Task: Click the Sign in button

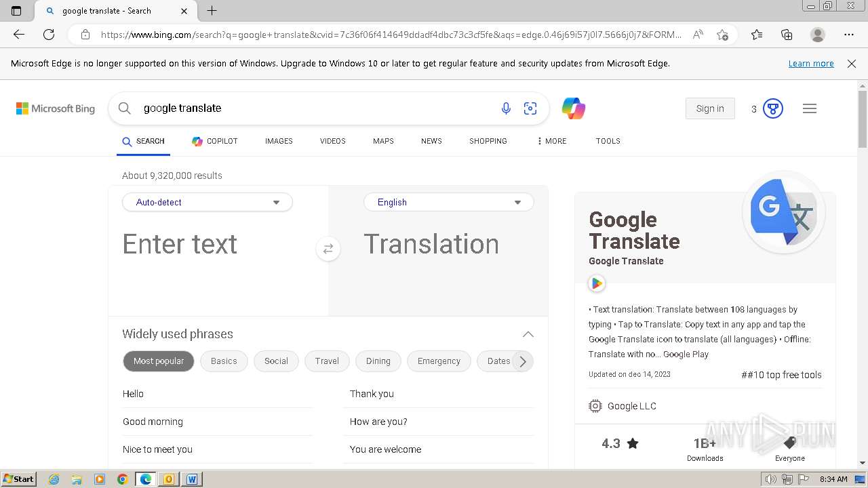Action: pos(710,108)
